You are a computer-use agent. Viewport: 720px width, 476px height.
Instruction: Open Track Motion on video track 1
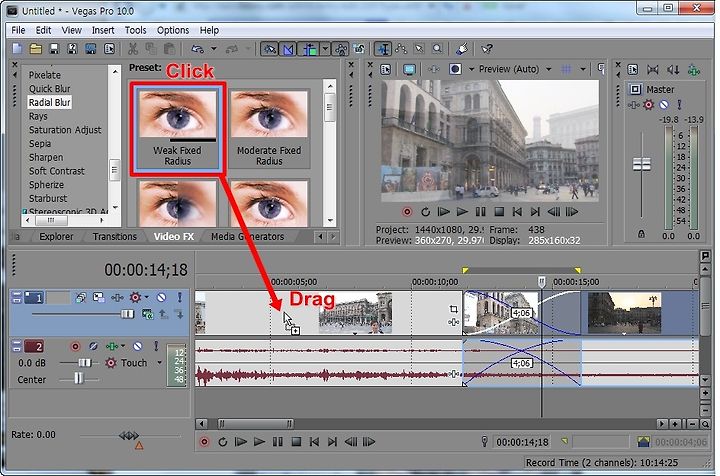pos(98,297)
